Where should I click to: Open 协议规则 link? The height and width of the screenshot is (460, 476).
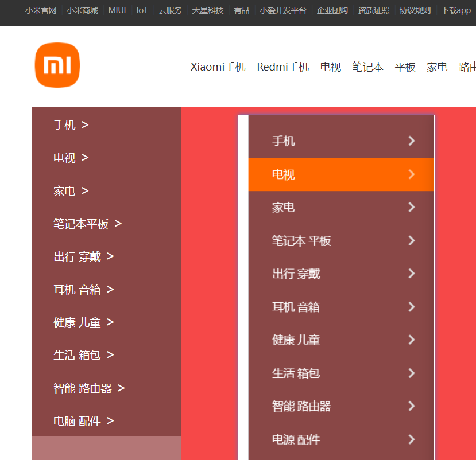(415, 11)
